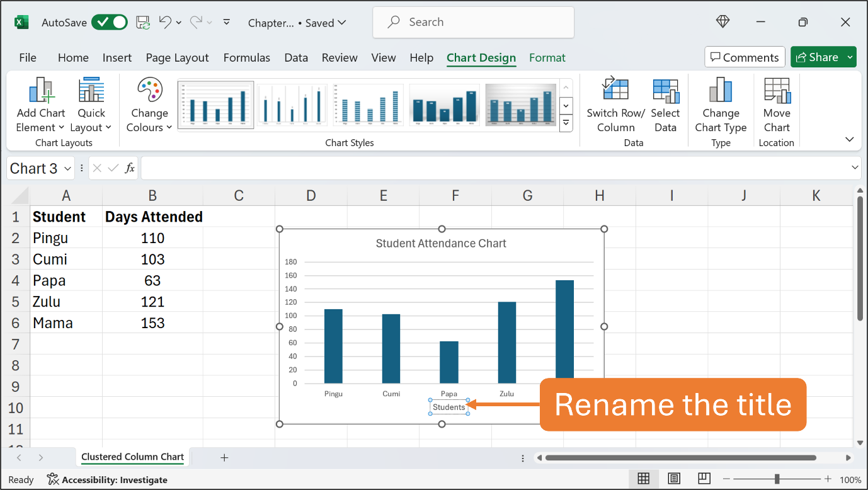Image resolution: width=868 pixels, height=490 pixels.
Task: Open the Formulas tab
Action: (247, 58)
